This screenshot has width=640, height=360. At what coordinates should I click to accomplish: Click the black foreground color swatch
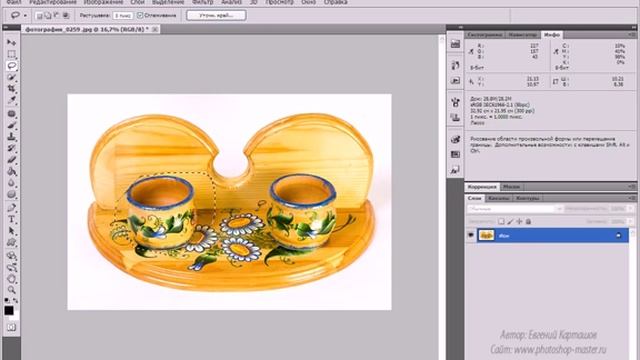click(x=9, y=311)
